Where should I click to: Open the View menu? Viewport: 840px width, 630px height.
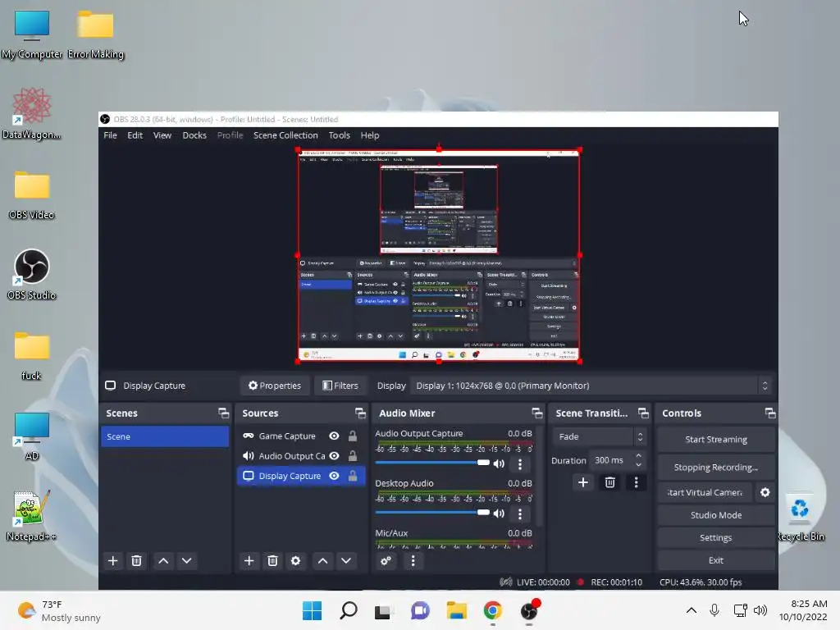tap(162, 135)
